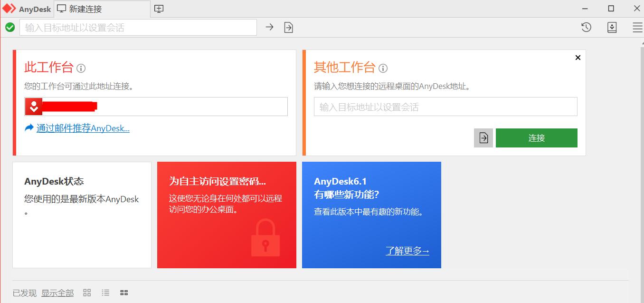
Task: Open the address book download icon
Action: [x=612, y=28]
